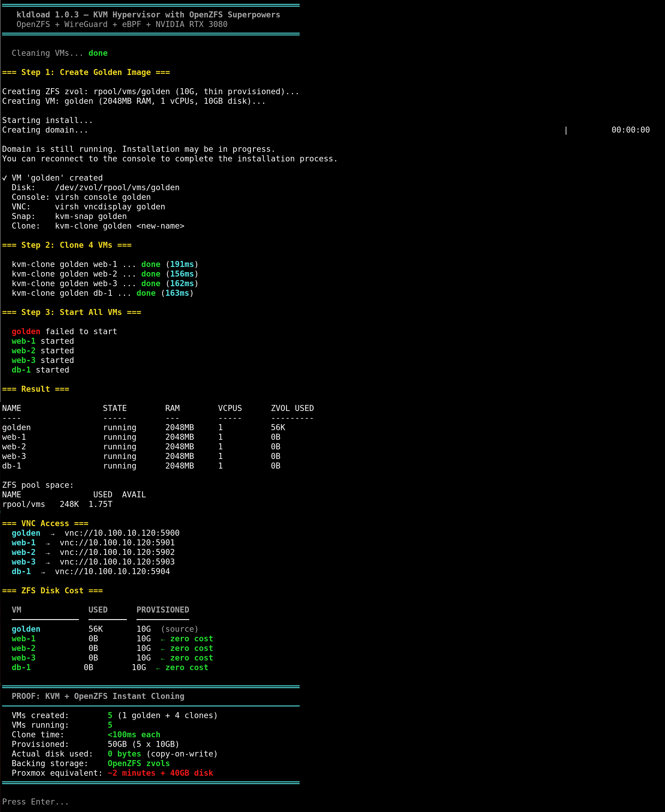665x812 pixels.
Task: Click the red Proxmox equivalent value text
Action: [x=160, y=773]
